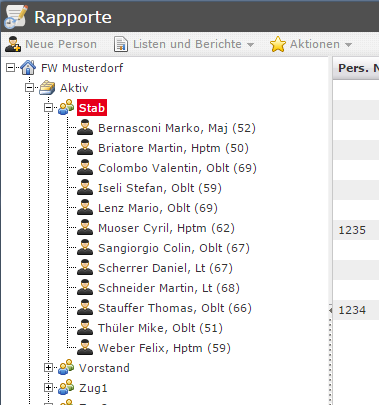Select Bernasconi Marko, Maj (52)
This screenshot has height=405, width=379.
[177, 128]
